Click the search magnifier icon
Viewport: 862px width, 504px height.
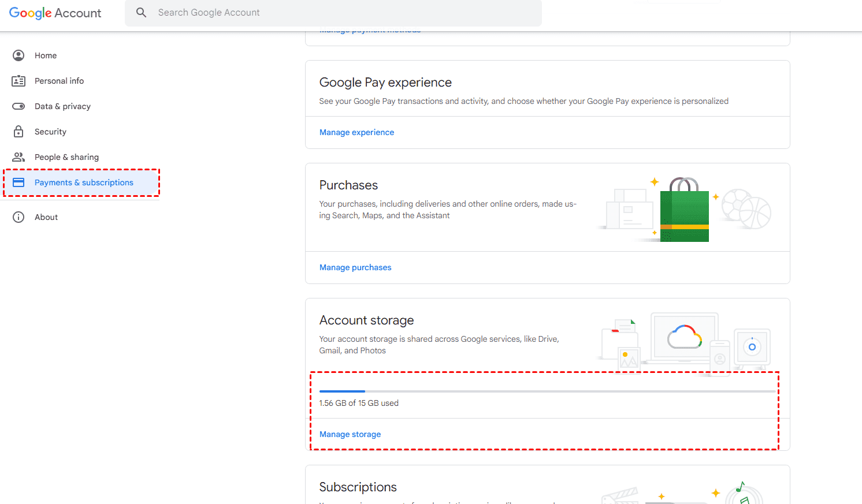141,12
